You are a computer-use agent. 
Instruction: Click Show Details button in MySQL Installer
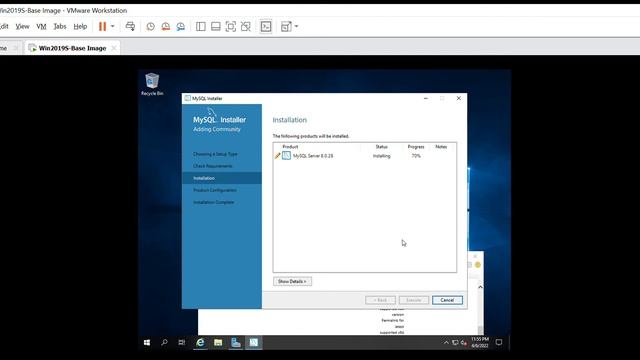[292, 281]
